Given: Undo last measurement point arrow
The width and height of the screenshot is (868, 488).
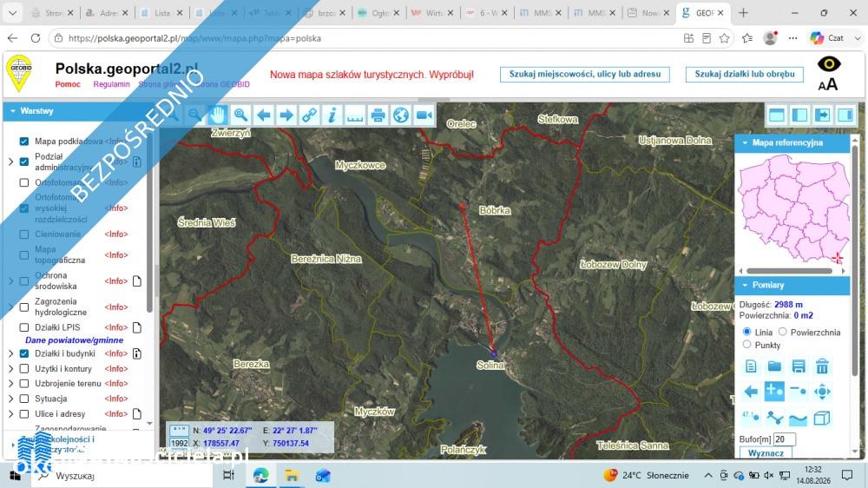Looking at the screenshot, I should (751, 392).
